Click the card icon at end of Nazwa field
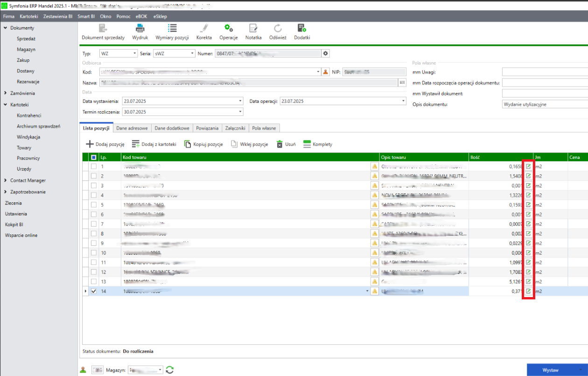 click(402, 83)
